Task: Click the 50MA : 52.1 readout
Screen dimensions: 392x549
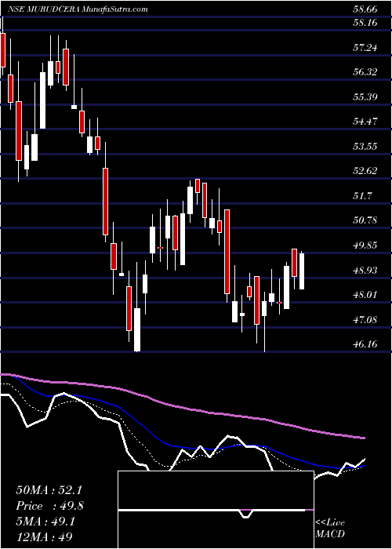Action: pos(49,490)
